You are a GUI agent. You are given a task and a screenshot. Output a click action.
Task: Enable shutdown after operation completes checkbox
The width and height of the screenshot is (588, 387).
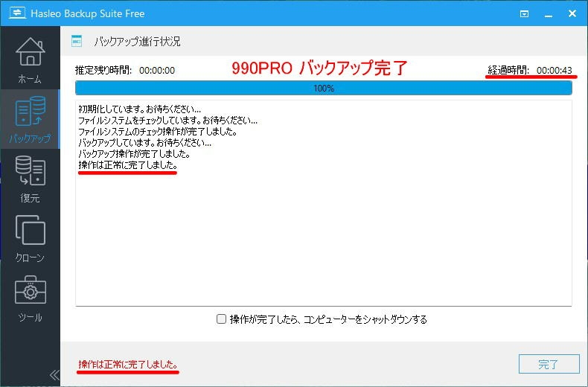221,319
